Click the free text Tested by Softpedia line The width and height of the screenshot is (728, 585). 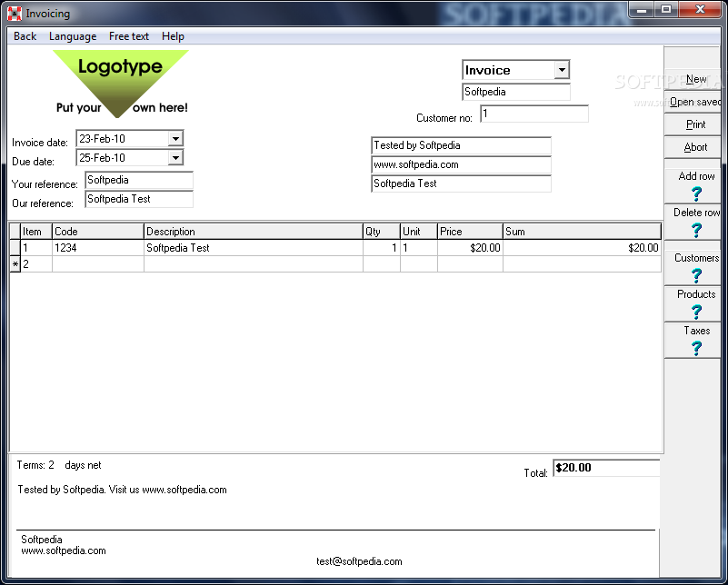(122, 490)
